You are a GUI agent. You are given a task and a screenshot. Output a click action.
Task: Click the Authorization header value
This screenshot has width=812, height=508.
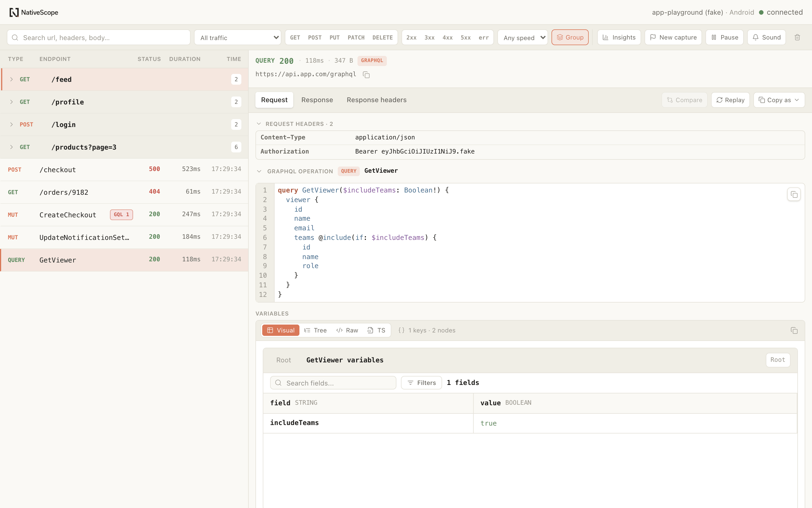click(x=415, y=151)
